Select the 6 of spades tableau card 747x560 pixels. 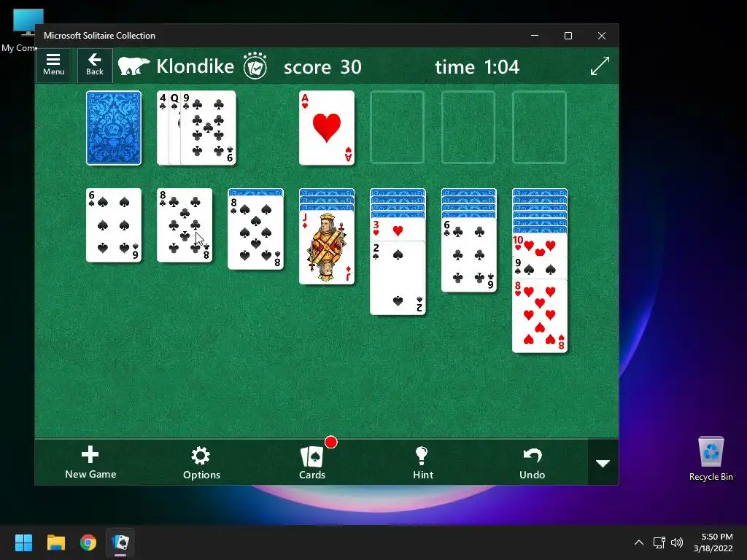coord(113,225)
